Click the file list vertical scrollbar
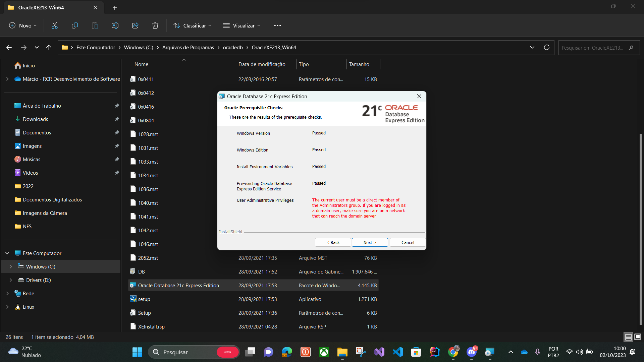Screen dimensions: 644x362 coord(641,229)
